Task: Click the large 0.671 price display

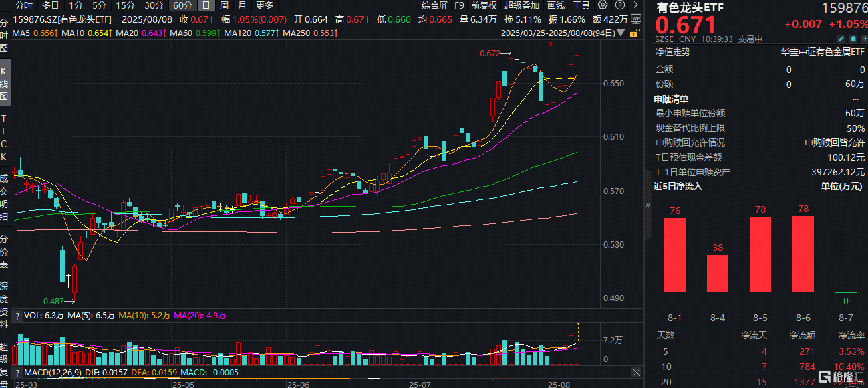Action: 686,26
